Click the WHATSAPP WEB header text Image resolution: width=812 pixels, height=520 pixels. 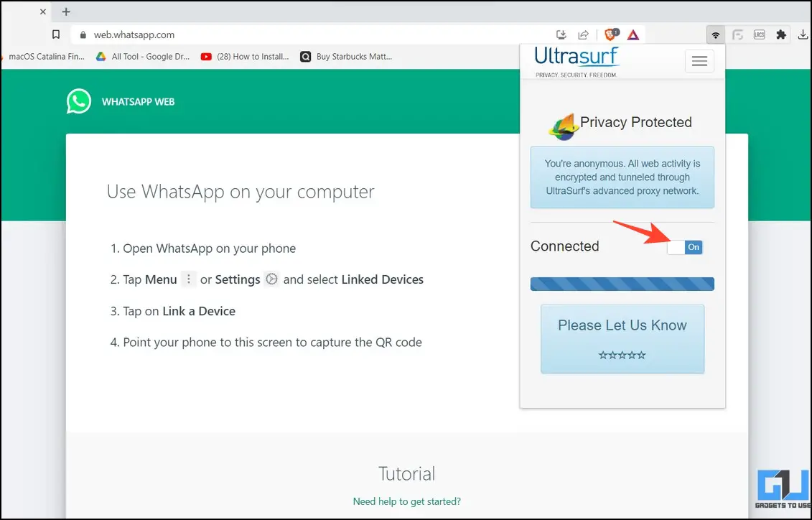(139, 102)
